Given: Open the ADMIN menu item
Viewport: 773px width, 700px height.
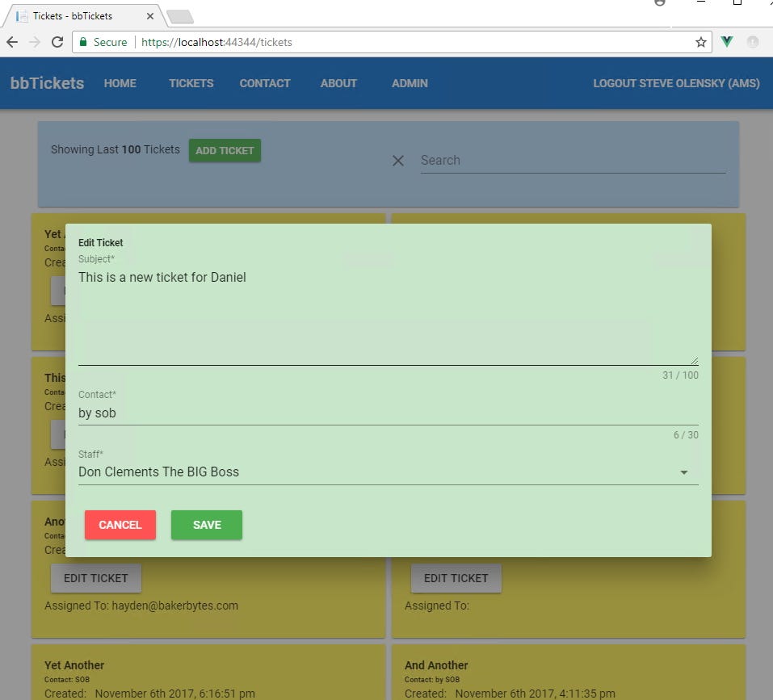Looking at the screenshot, I should (410, 83).
